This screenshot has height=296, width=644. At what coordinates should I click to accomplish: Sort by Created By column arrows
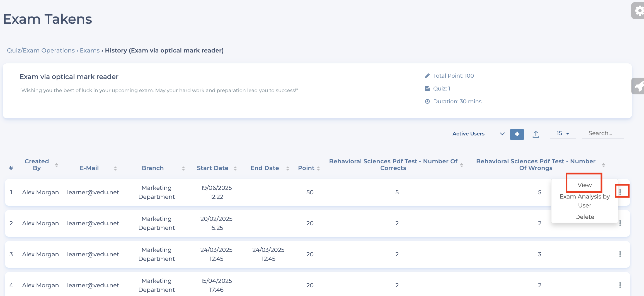(x=57, y=165)
